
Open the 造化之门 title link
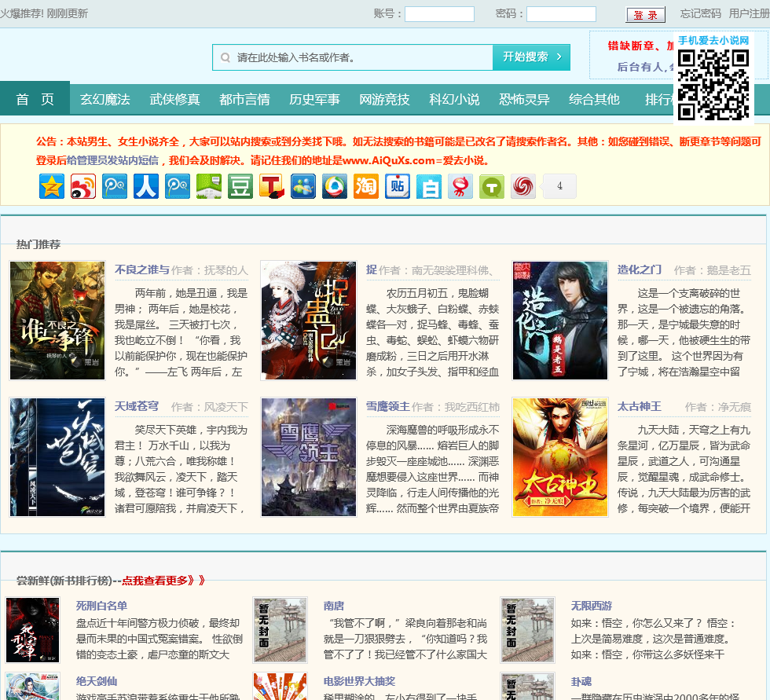(640, 269)
